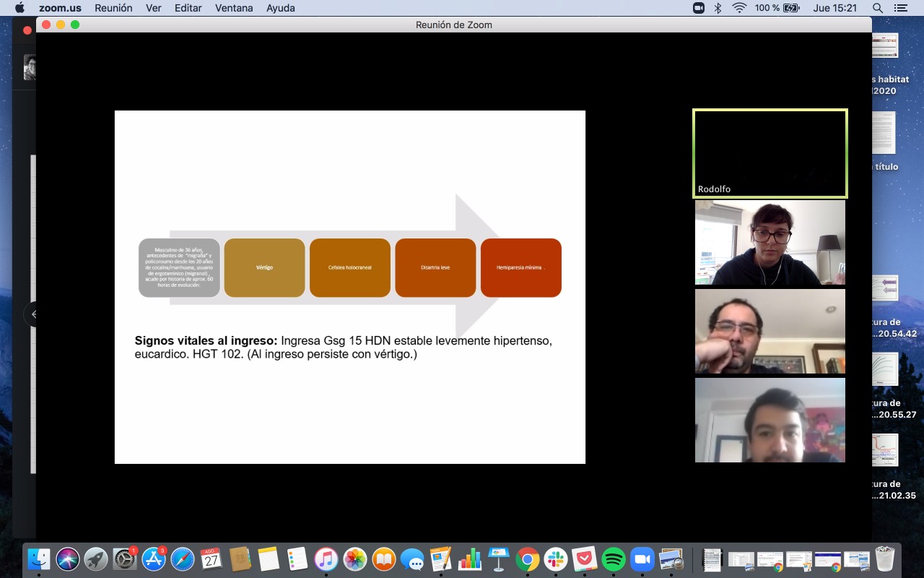924x578 pixels.
Task: Open Spotify from the dock
Action: 613,559
